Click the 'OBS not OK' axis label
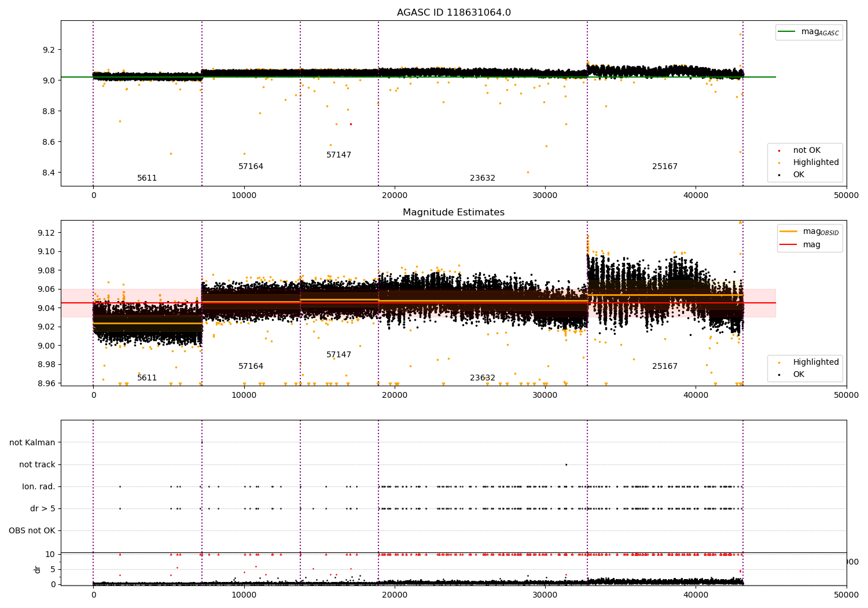This screenshot has height=608, width=868. coord(32,531)
